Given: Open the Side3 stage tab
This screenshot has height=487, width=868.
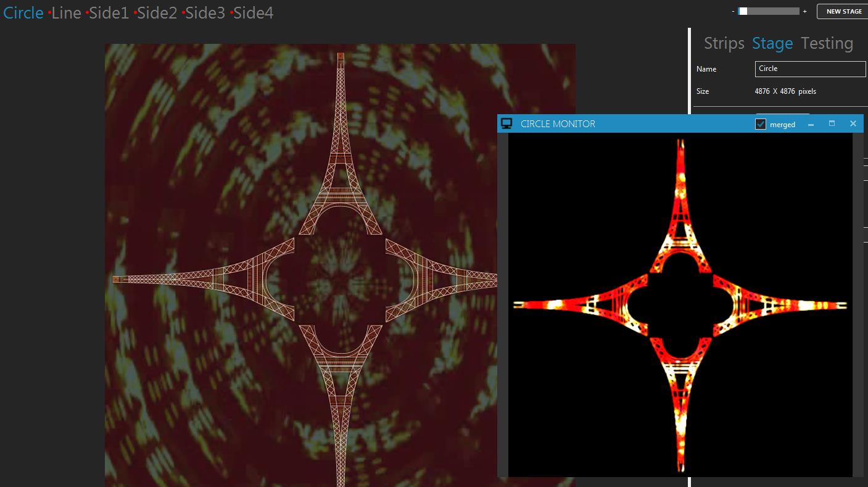Looking at the screenshot, I should 205,12.
